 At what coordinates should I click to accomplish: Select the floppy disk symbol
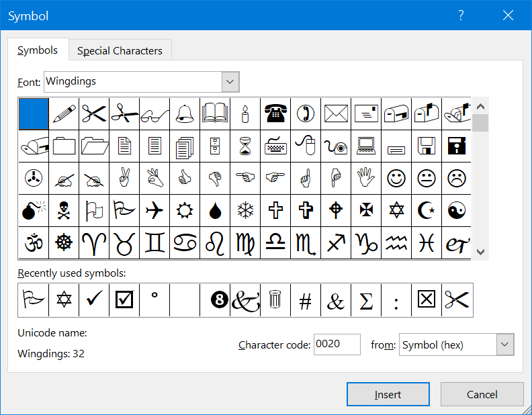coord(427,146)
